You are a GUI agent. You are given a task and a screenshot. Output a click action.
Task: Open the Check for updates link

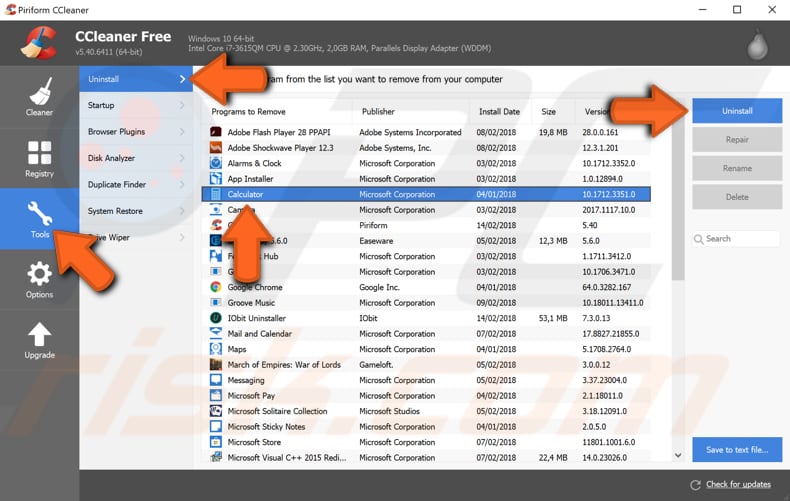tap(738, 484)
